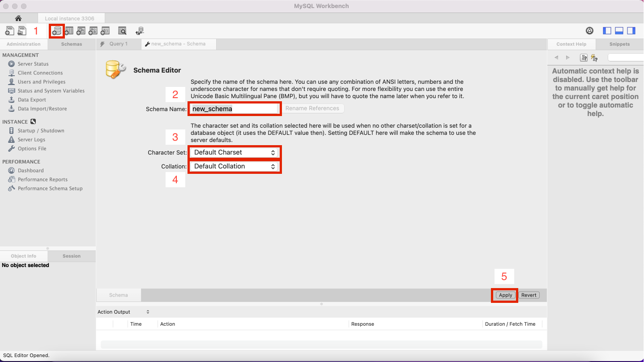Click the create new schema toolbar icon

(57, 31)
